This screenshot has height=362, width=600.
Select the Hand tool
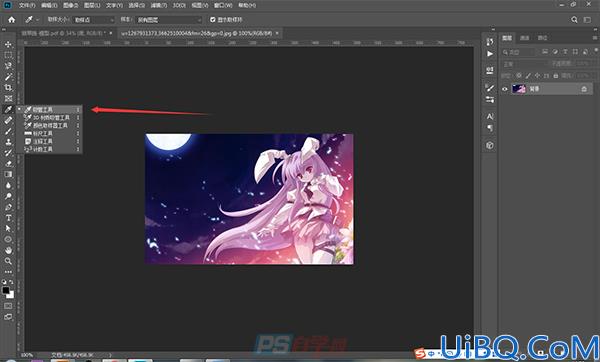(8, 250)
